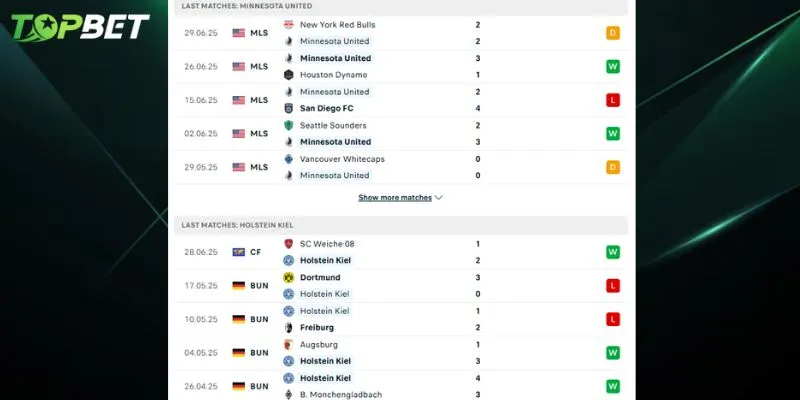Click the orange D badge for Vancouver match
Viewport: 800px width, 400px height.
[x=613, y=167]
